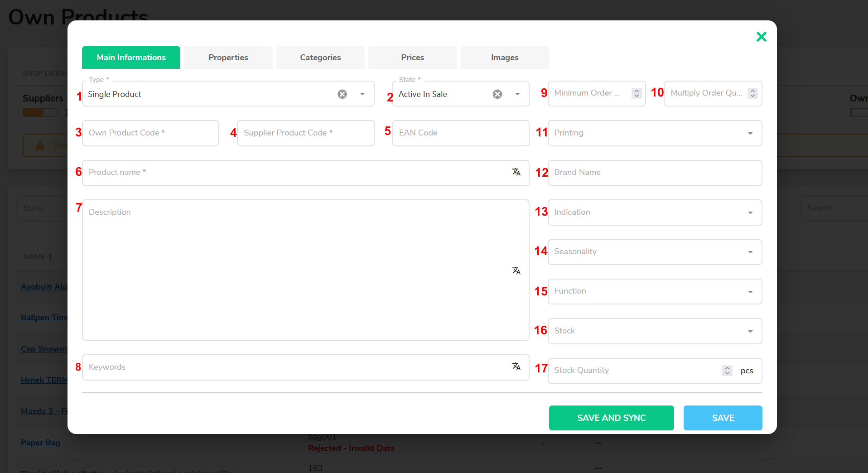Click the warning icon in Suppliers panel
This screenshot has height=473, width=868.
[x=40, y=145]
